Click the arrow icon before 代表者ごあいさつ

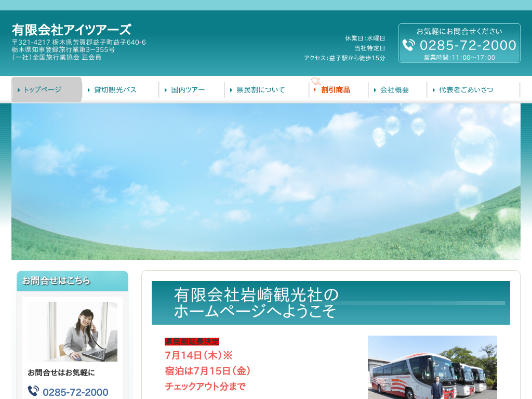434,90
